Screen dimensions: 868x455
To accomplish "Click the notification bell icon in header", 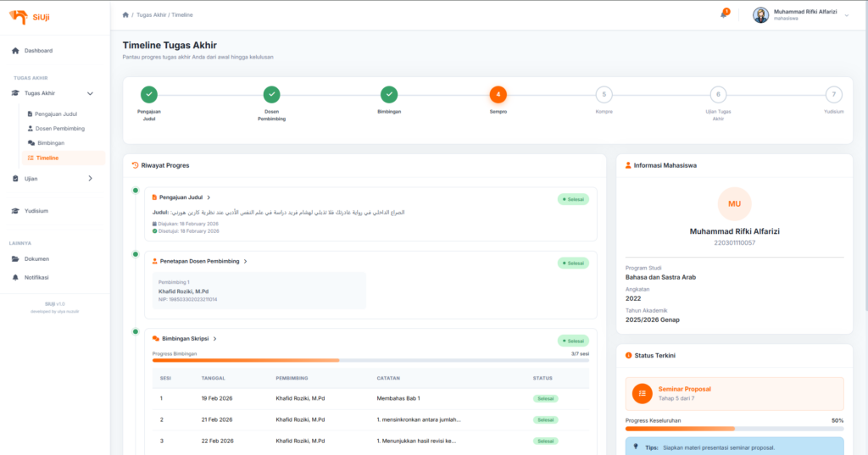I will tap(724, 14).
